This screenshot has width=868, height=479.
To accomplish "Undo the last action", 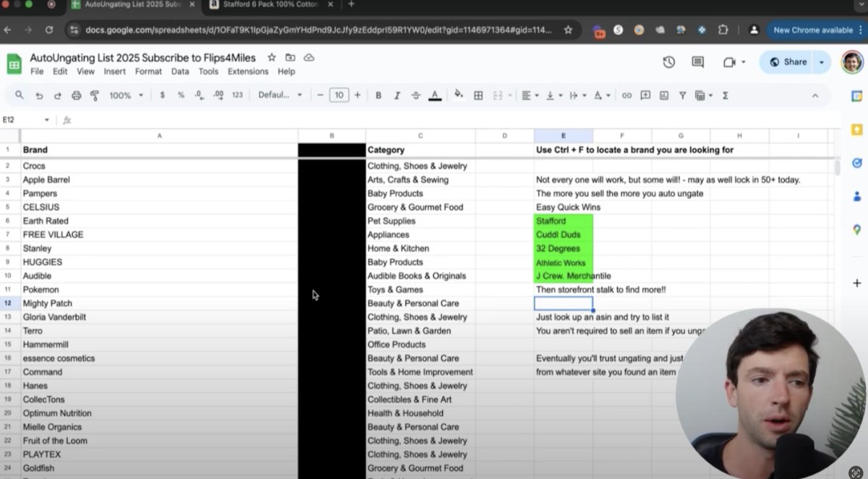I will point(39,95).
